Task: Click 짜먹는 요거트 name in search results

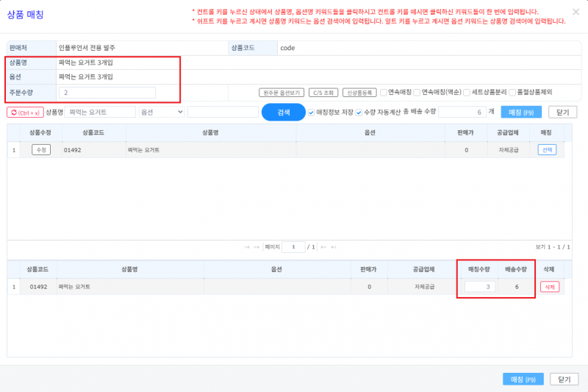Action: tap(143, 150)
